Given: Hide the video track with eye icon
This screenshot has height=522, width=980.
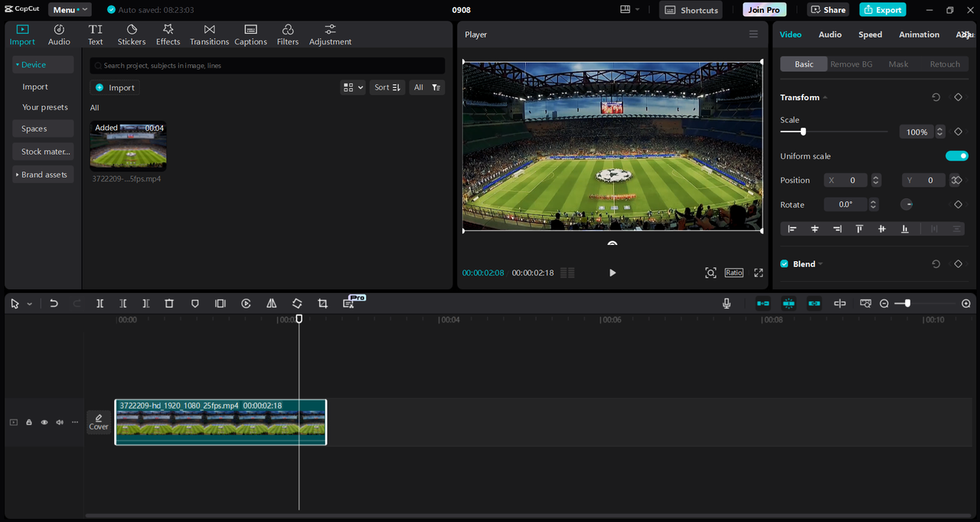Looking at the screenshot, I should pyautogui.click(x=44, y=422).
